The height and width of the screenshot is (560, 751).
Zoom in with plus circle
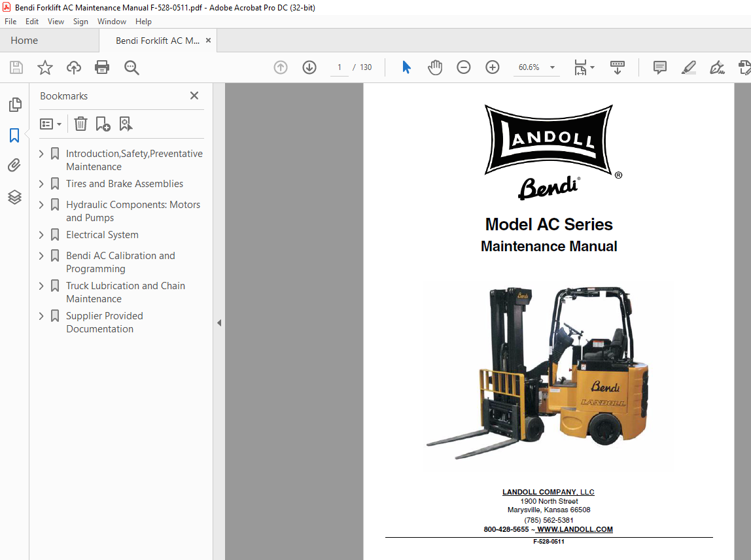pos(493,67)
